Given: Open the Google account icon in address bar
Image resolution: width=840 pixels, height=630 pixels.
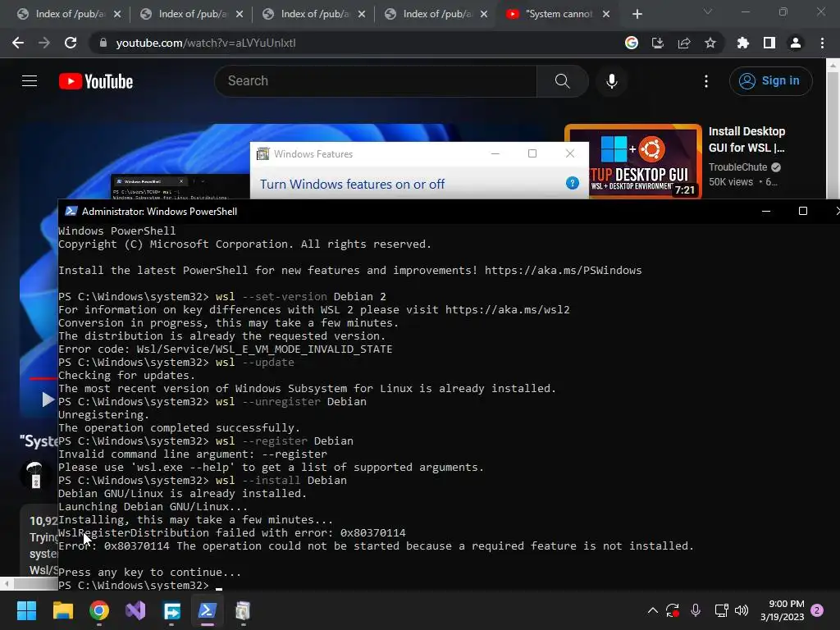Looking at the screenshot, I should 632,43.
